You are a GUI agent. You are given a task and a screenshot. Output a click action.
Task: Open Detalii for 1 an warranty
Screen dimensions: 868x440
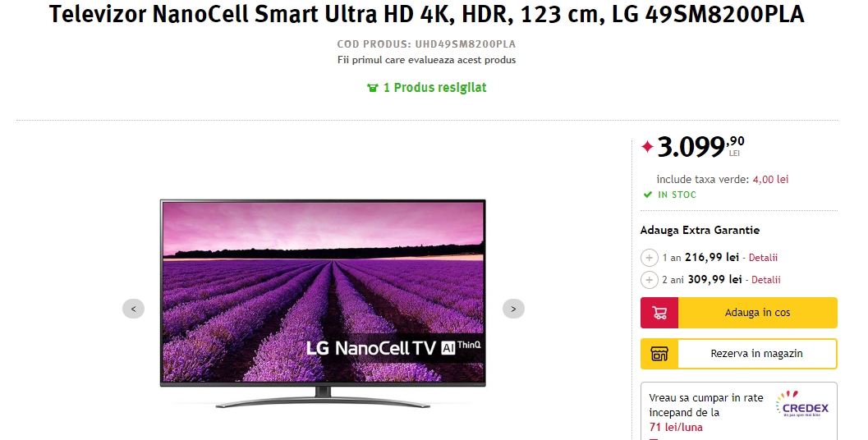coord(764,258)
